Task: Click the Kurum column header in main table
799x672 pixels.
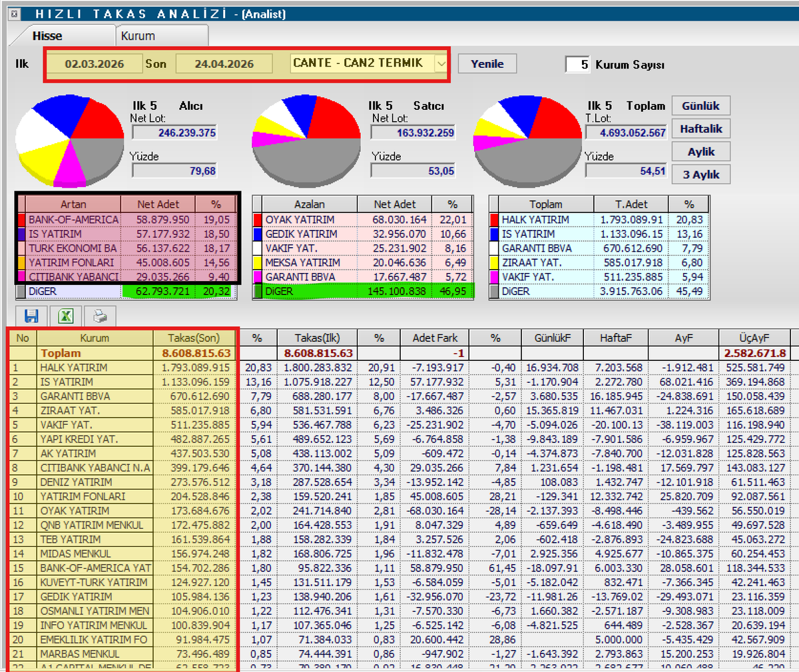Action: coord(95,338)
